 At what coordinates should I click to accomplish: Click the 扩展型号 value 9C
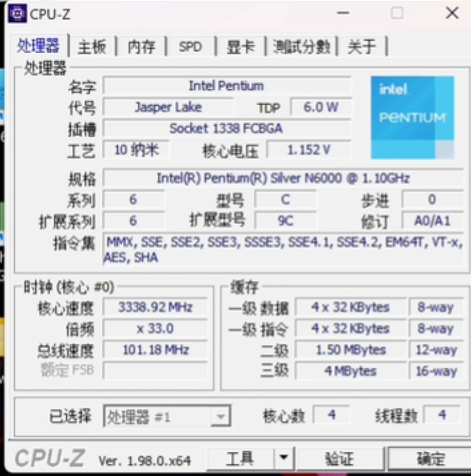click(x=285, y=221)
